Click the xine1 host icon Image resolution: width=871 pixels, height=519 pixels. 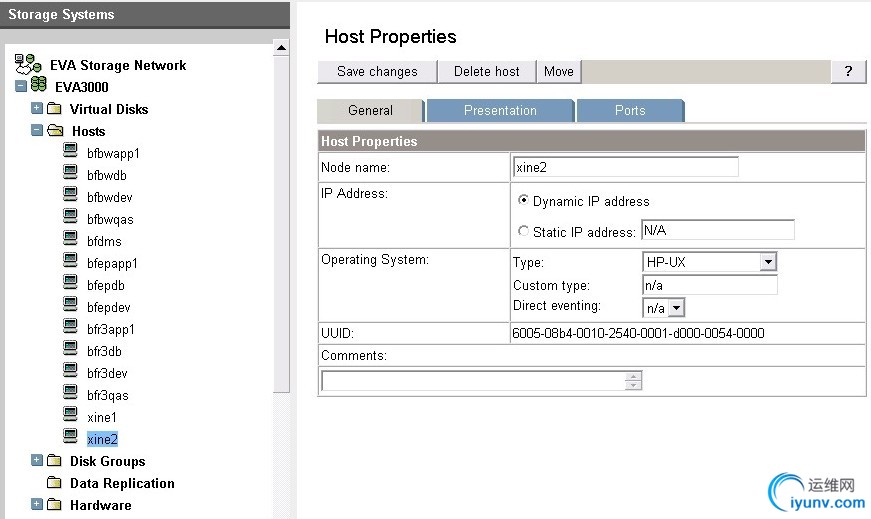tap(71, 415)
